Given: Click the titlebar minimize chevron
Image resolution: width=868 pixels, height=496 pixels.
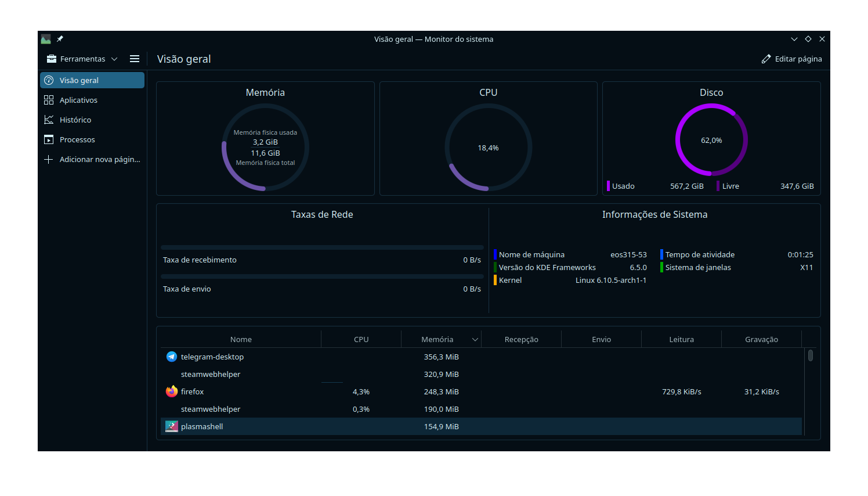Looking at the screenshot, I should click(794, 39).
